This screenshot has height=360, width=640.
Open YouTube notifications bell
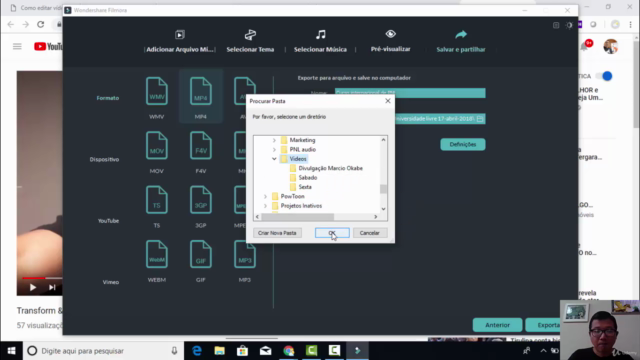click(x=584, y=47)
